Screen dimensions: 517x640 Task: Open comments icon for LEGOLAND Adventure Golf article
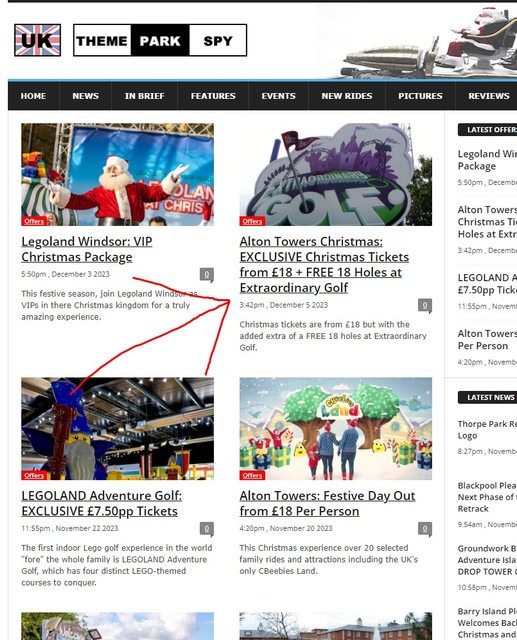[207, 529]
